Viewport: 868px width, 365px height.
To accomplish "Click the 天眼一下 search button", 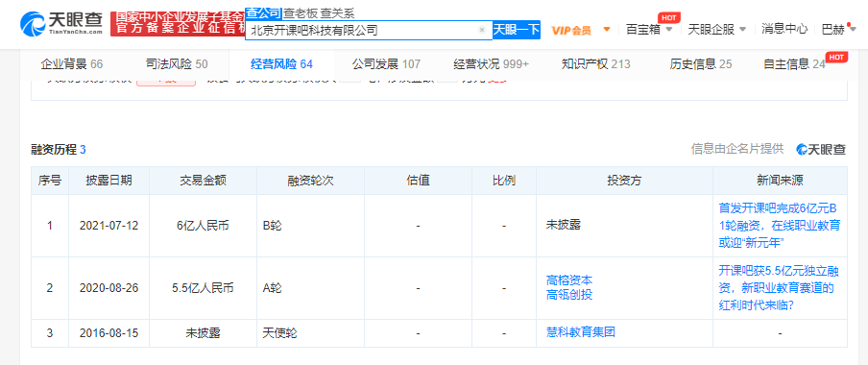I will (x=516, y=30).
